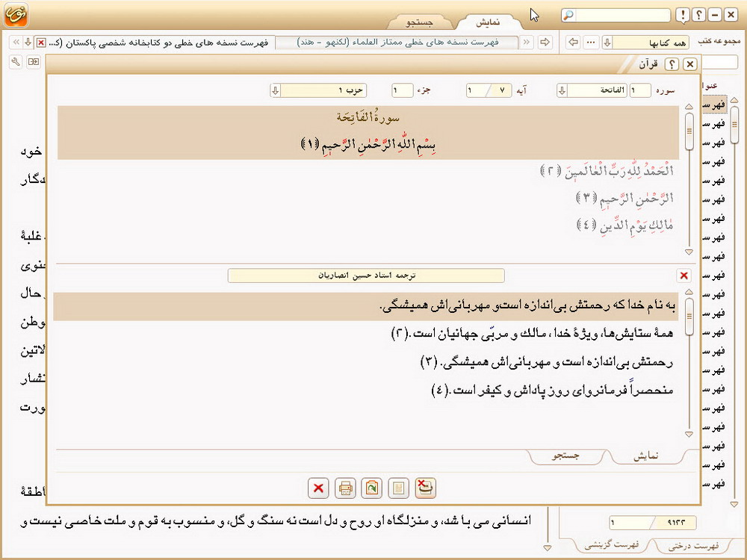Open the فهرست گزینشی tab
Image resolution: width=747 pixels, height=560 pixels.
click(x=612, y=544)
